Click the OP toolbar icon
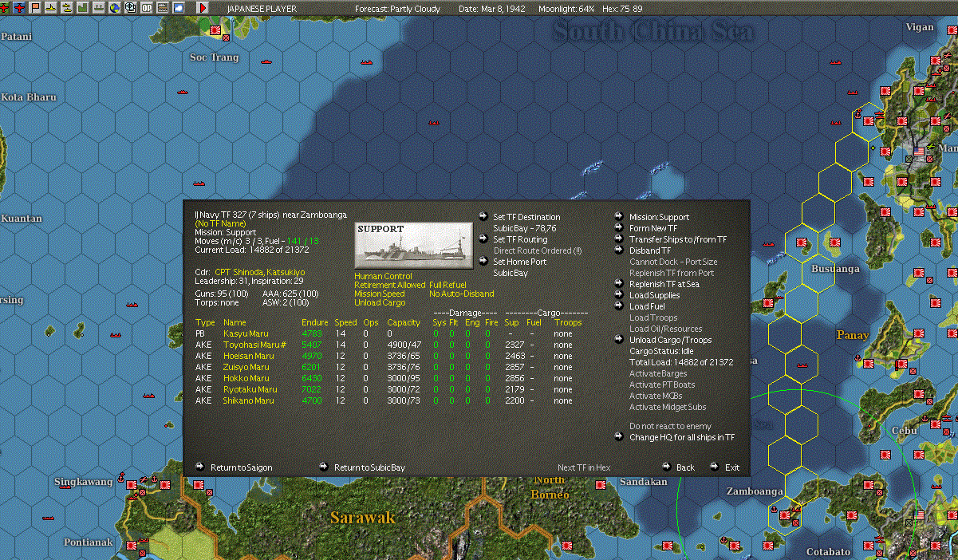This screenshot has width=958, height=560. point(147,7)
